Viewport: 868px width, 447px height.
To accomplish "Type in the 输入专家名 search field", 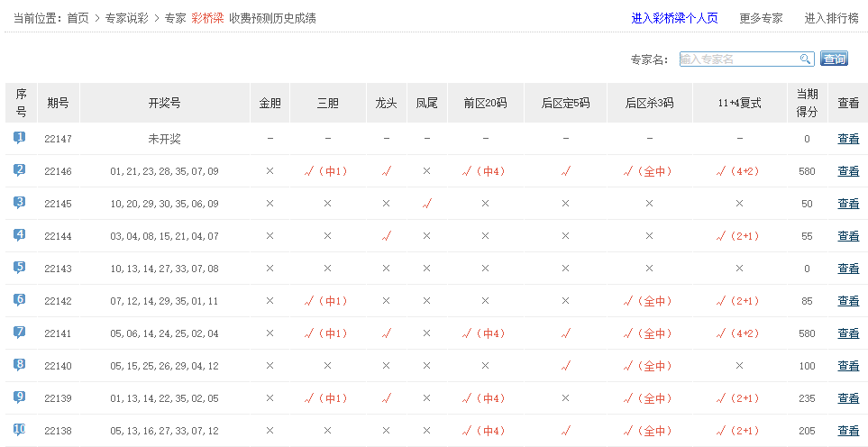I will [x=739, y=59].
